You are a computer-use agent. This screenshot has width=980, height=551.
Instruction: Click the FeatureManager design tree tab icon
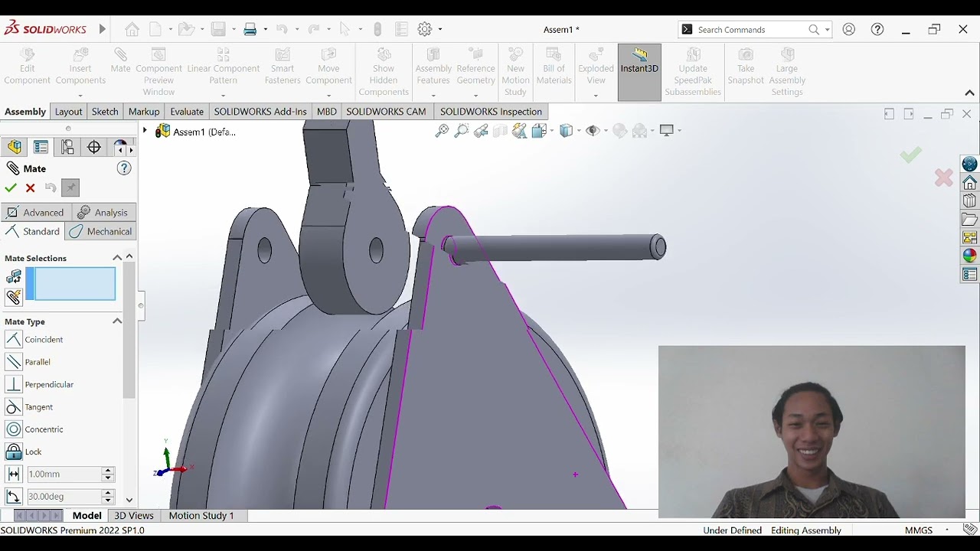coord(15,147)
